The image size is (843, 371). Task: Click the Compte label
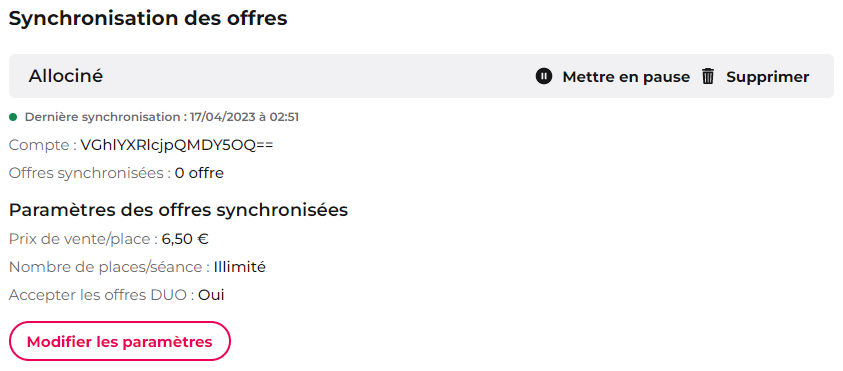tap(42, 145)
